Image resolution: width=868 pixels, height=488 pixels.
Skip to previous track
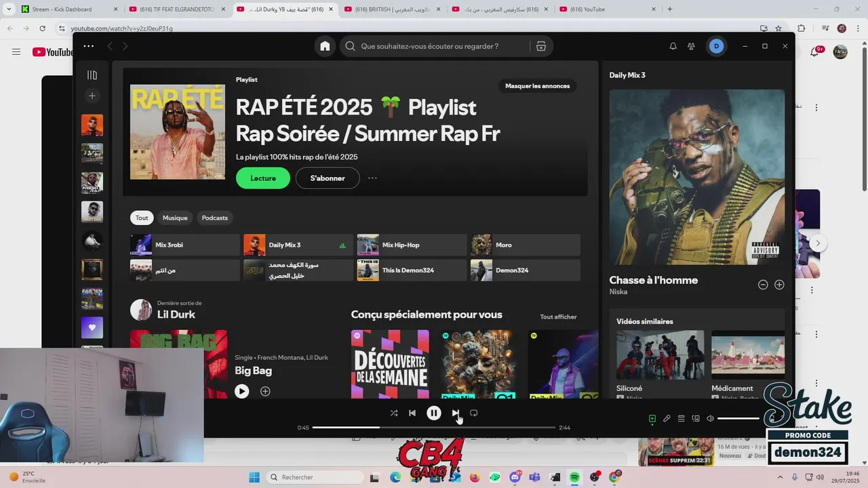coord(412,413)
